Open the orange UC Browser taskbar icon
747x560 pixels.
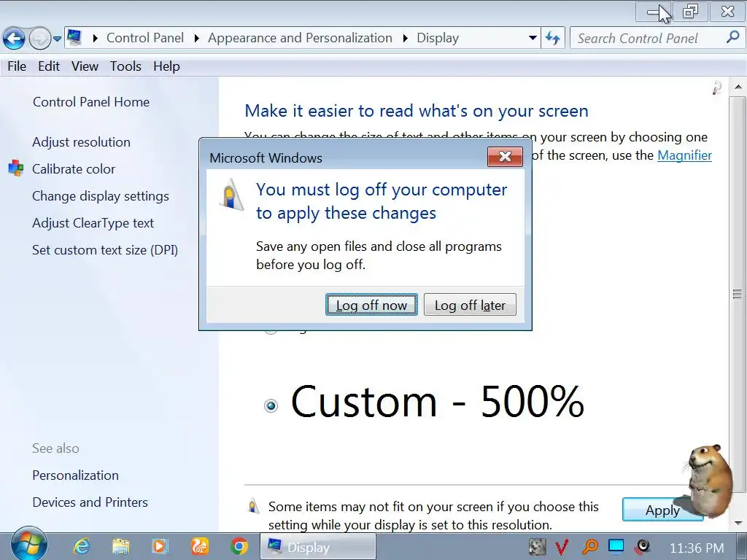[200, 546]
